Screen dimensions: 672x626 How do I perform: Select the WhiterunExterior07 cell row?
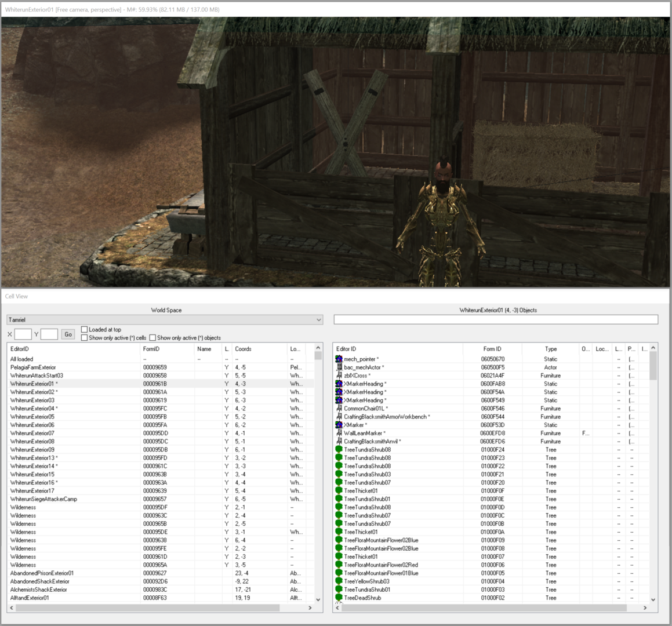click(x=160, y=433)
